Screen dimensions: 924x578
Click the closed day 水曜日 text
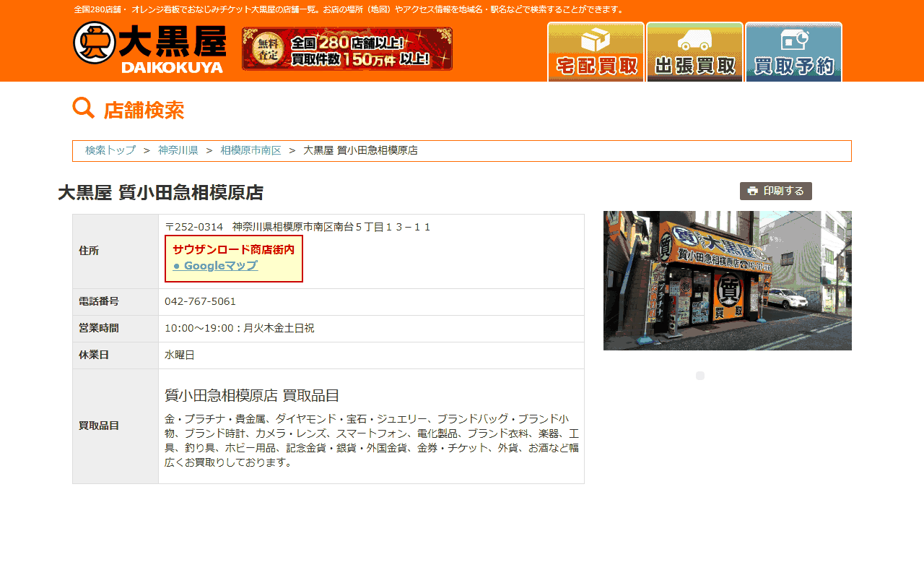coord(180,355)
